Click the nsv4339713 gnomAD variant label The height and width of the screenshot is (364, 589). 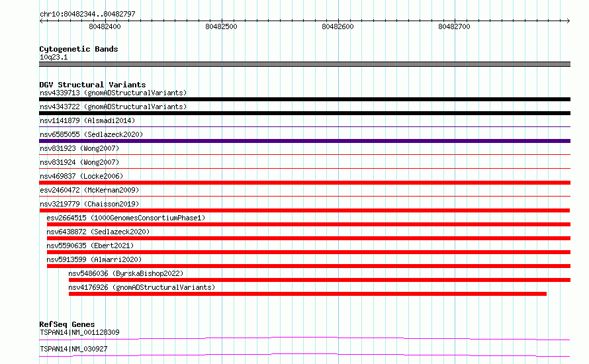coord(113,93)
